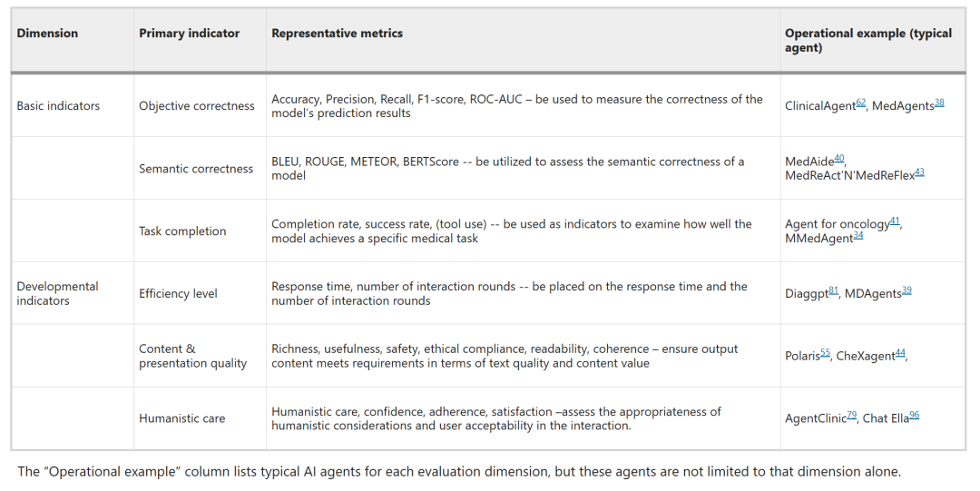Click citation 55 next to Polaris
Screen dimensions: 980x491
826,353
